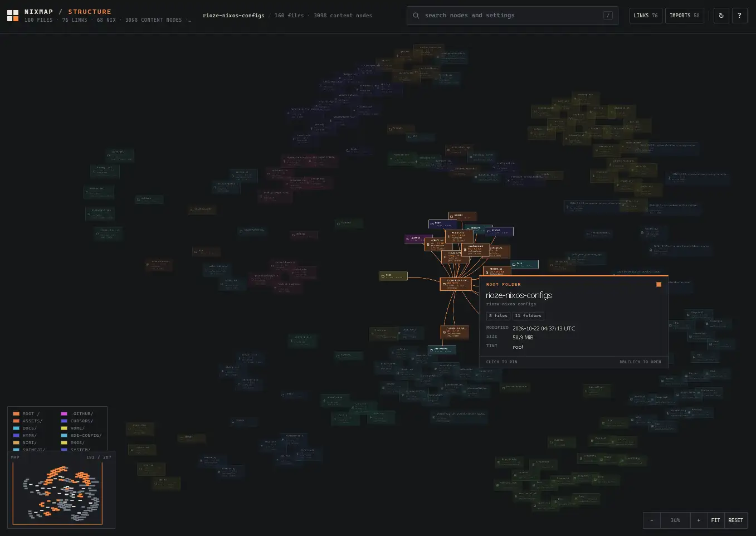Click the NIRI/ legend entry

click(25, 443)
